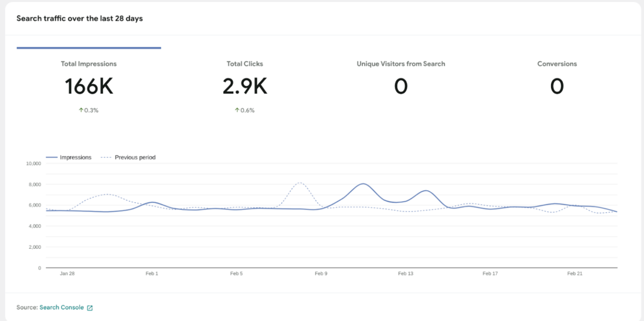
Task: Click the 0.3% impressions change indicator
Action: [91, 111]
